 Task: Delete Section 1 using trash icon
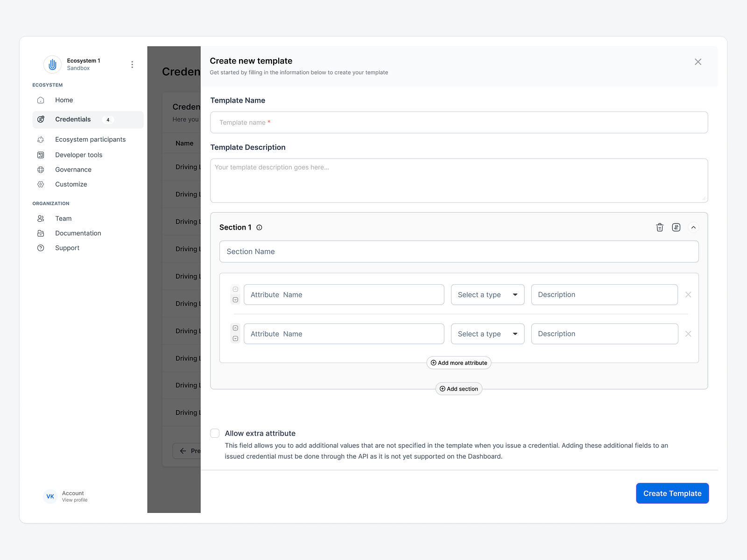point(659,227)
